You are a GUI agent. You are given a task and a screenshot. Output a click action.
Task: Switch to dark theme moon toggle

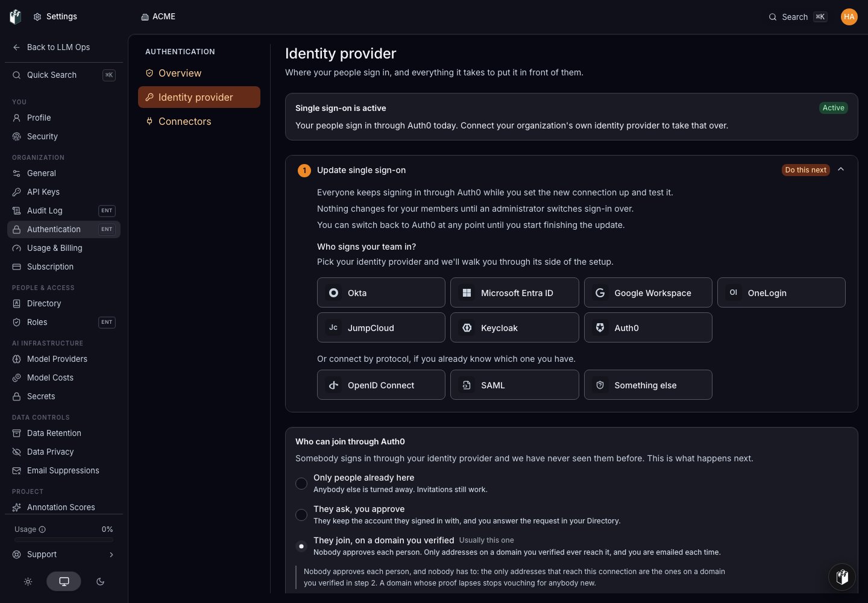pyautogui.click(x=100, y=582)
